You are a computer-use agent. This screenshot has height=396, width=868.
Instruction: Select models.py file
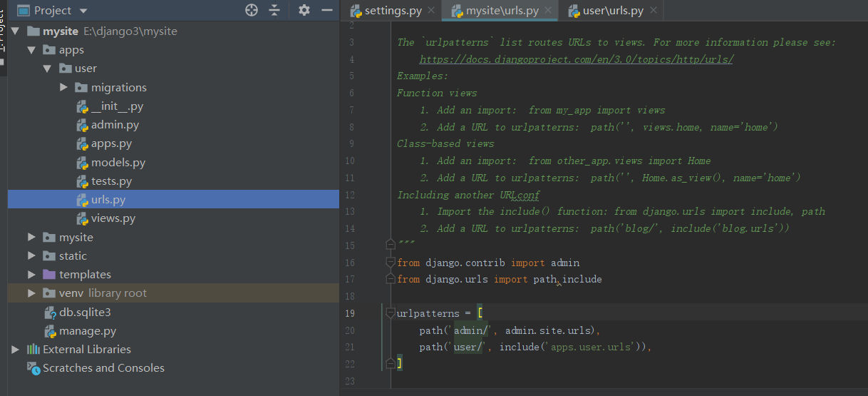pyautogui.click(x=118, y=162)
